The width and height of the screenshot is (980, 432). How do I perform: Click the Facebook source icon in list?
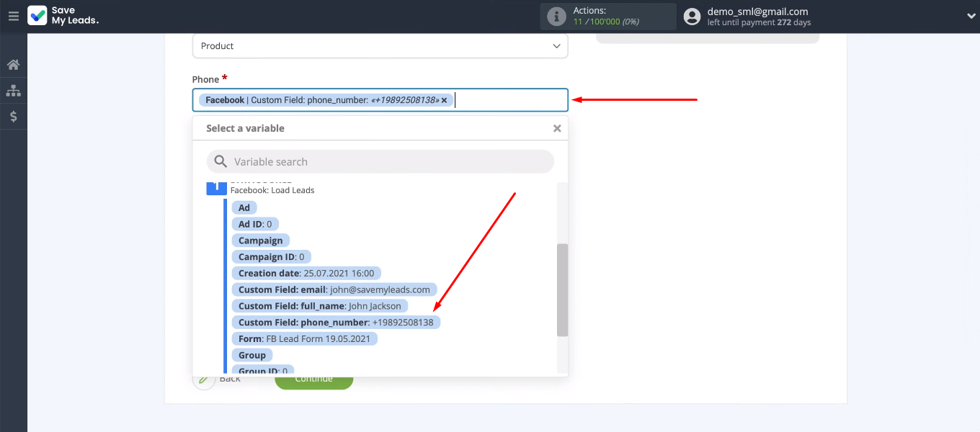pyautogui.click(x=216, y=188)
